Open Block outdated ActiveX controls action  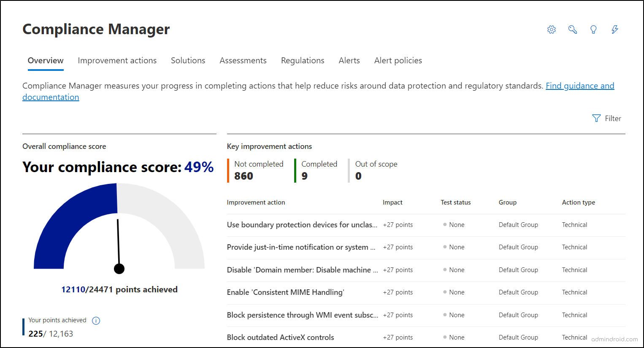coord(280,337)
